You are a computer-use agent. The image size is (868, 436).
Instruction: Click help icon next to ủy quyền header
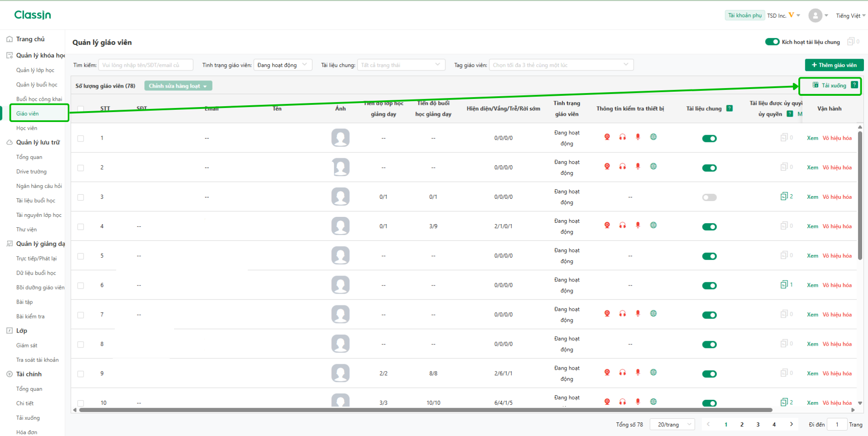[x=790, y=114]
